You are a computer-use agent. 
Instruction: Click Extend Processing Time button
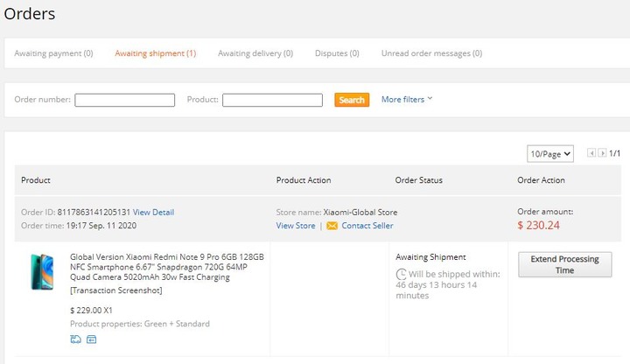pos(564,264)
